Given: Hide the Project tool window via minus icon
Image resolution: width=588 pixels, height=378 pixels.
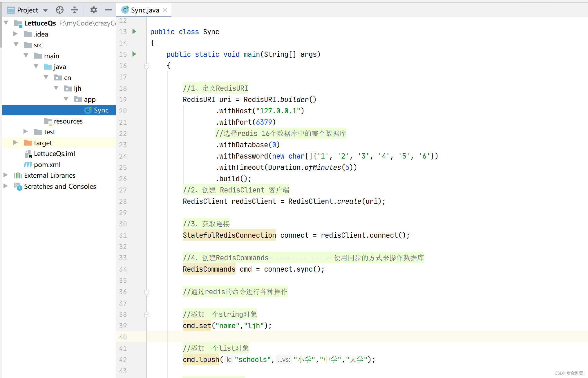Looking at the screenshot, I should (x=108, y=10).
